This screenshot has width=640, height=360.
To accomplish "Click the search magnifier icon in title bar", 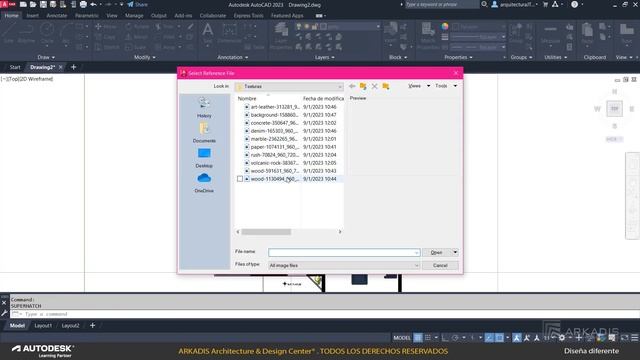I will point(484,4).
